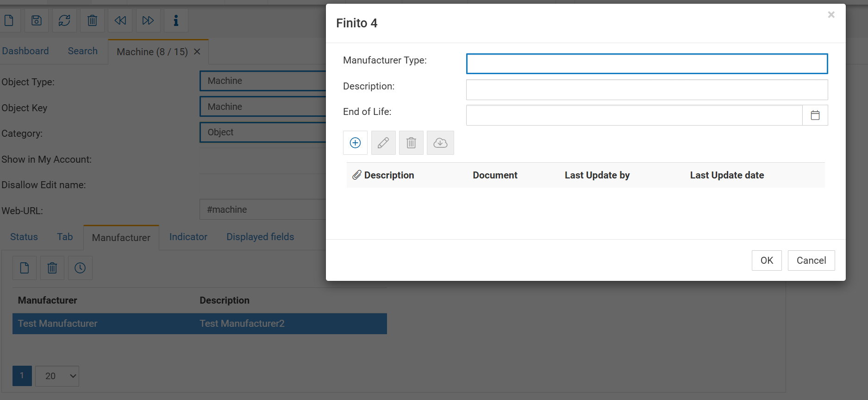Open the page size dropdown showing 20

coord(57,376)
